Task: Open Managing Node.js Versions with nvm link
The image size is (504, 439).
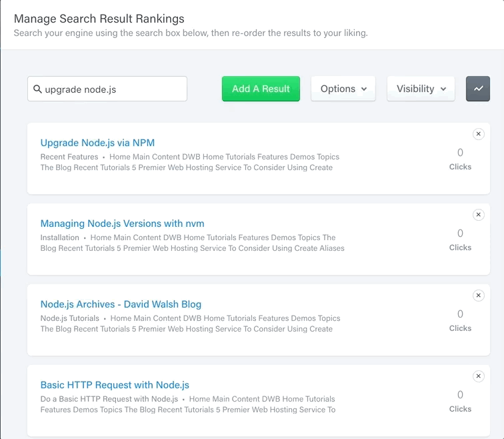Action: (x=122, y=224)
